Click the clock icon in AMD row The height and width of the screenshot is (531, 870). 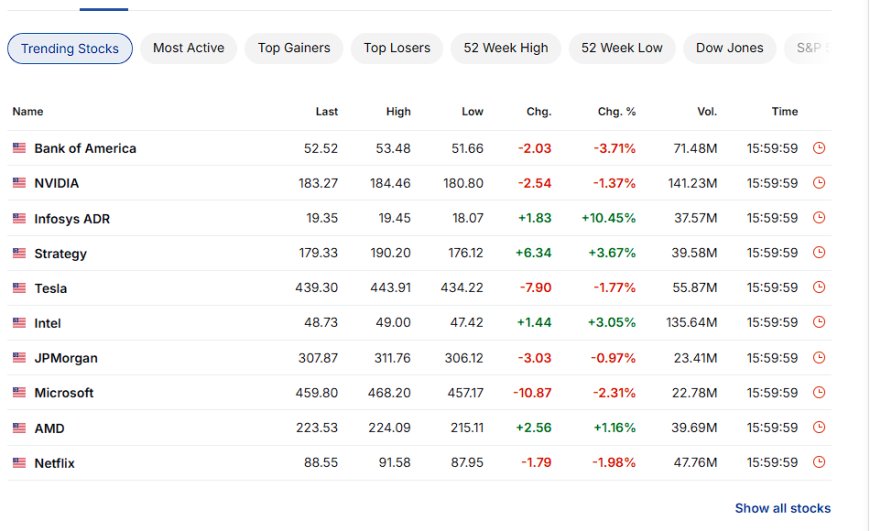[x=819, y=428]
